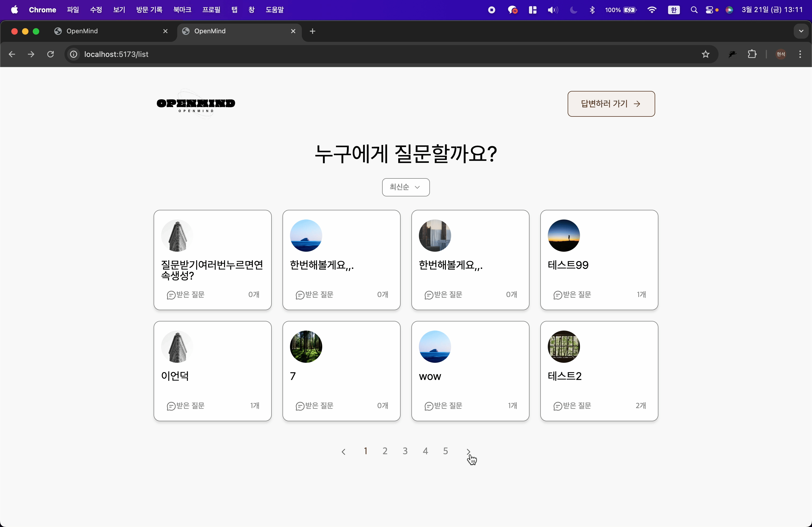
Task: Reload the page with refresh icon
Action: 50,54
